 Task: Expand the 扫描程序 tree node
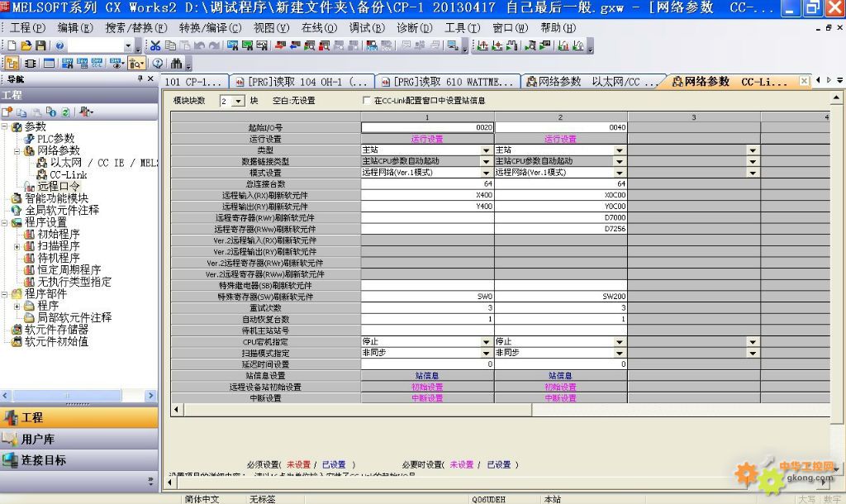[17, 246]
